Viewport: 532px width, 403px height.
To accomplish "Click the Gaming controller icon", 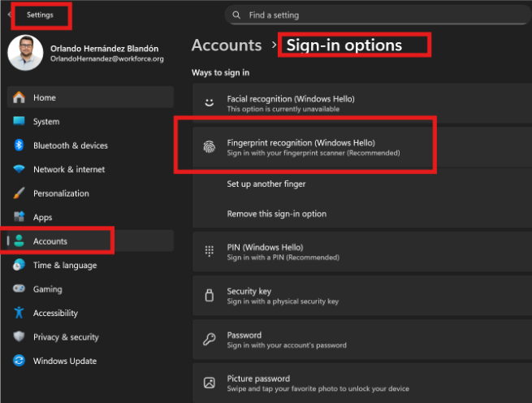I will tap(19, 289).
